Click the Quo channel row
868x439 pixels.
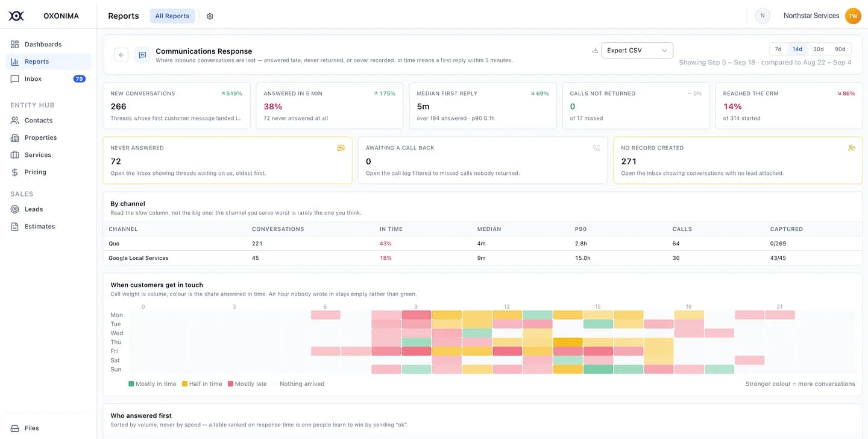point(483,244)
